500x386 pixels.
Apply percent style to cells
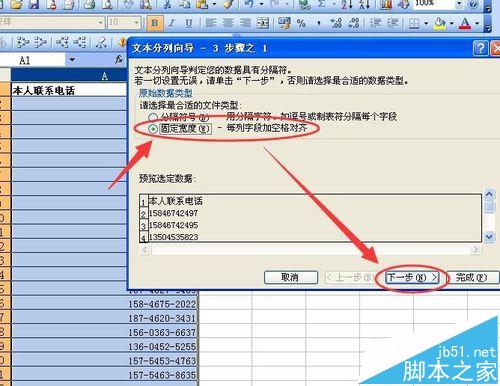pyautogui.click(x=301, y=23)
